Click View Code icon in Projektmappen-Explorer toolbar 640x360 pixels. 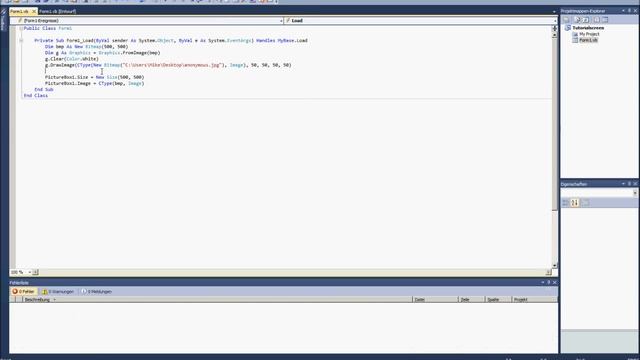pos(597,20)
